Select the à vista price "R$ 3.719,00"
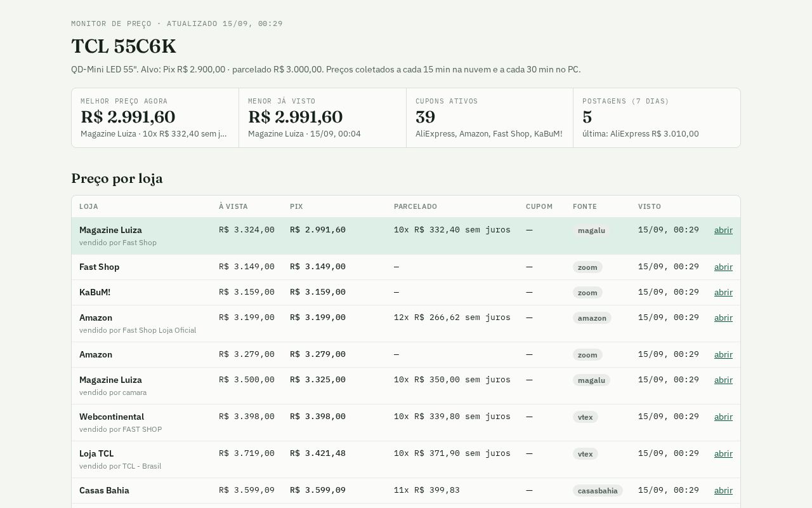The image size is (812, 508). pos(247,453)
